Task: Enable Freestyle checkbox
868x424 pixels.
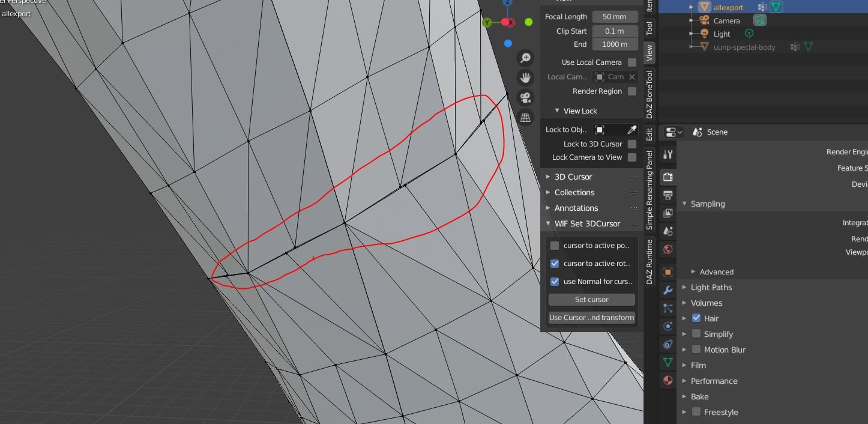Action: click(x=696, y=412)
